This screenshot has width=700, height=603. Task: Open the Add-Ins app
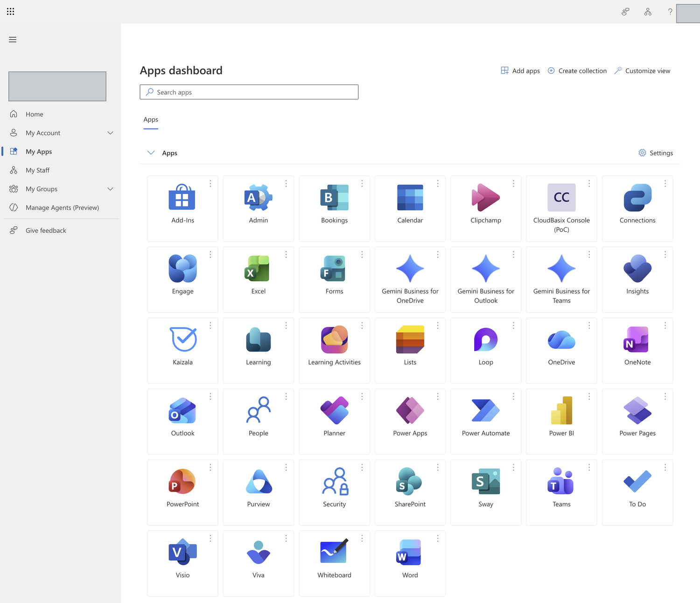click(182, 208)
